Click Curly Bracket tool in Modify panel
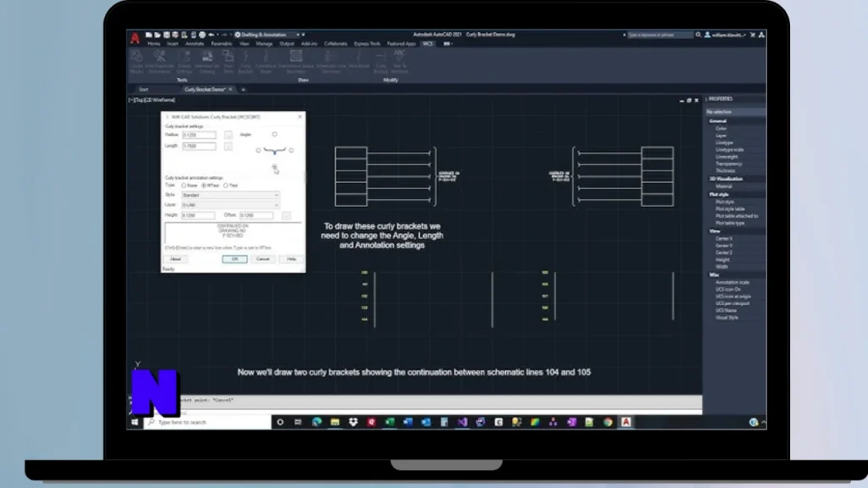The width and height of the screenshot is (868, 488). tap(381, 61)
